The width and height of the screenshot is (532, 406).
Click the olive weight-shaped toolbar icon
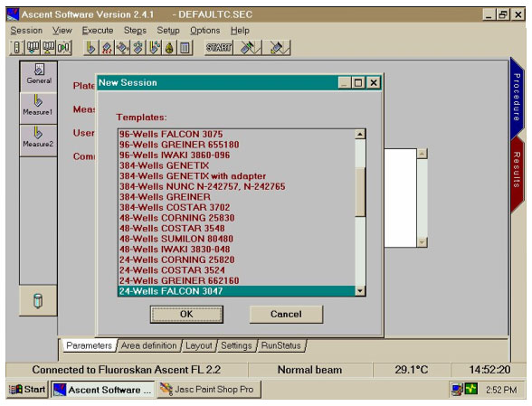pos(169,48)
